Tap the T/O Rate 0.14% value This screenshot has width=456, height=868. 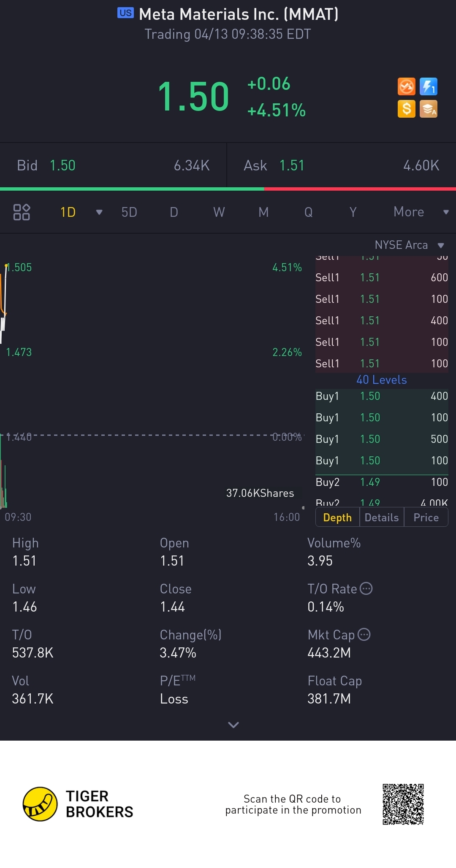(326, 607)
